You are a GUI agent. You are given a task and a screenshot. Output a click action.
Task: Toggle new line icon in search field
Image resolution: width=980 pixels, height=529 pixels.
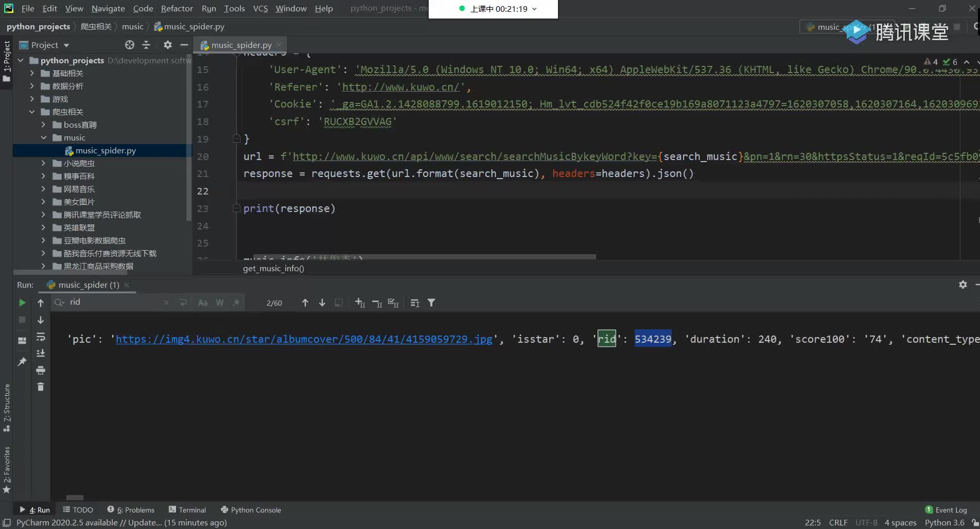[x=183, y=303]
